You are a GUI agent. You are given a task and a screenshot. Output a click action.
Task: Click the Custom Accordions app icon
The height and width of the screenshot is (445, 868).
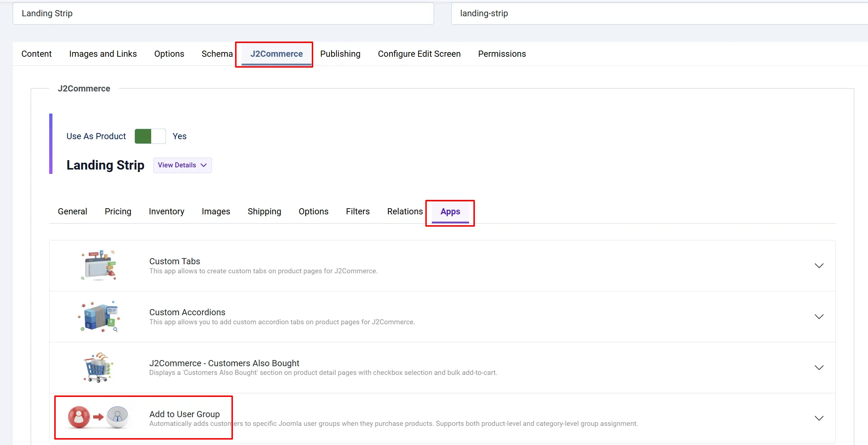[x=99, y=316]
